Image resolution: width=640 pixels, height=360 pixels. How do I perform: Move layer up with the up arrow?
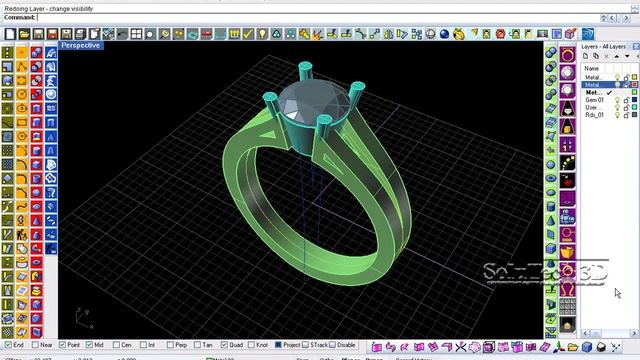(x=616, y=56)
